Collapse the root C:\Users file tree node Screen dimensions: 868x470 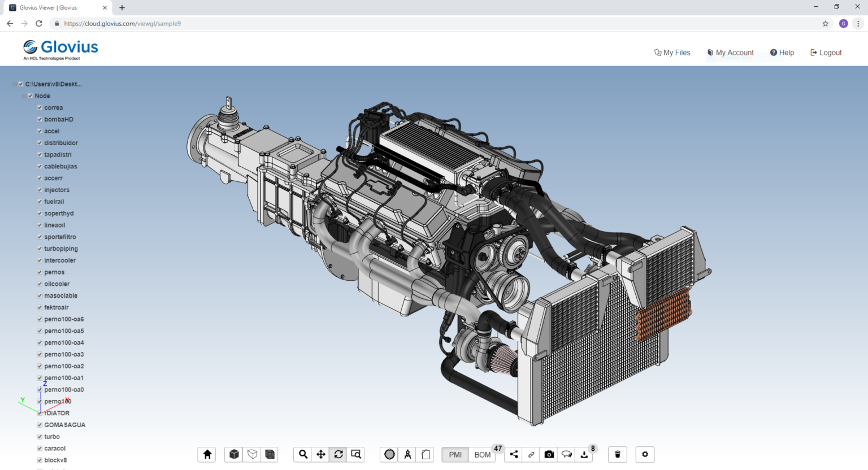click(x=14, y=84)
